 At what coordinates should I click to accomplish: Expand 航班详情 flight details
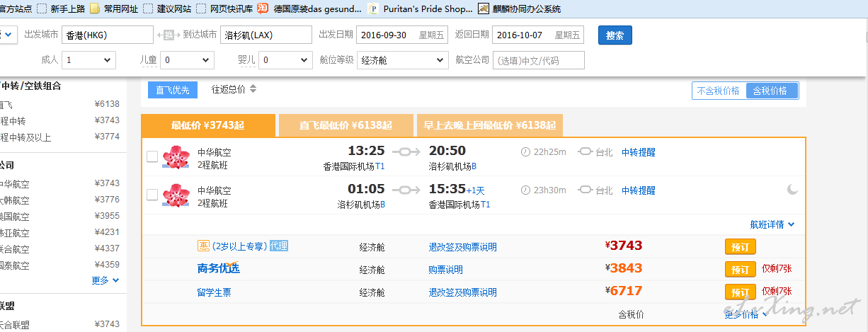point(772,224)
